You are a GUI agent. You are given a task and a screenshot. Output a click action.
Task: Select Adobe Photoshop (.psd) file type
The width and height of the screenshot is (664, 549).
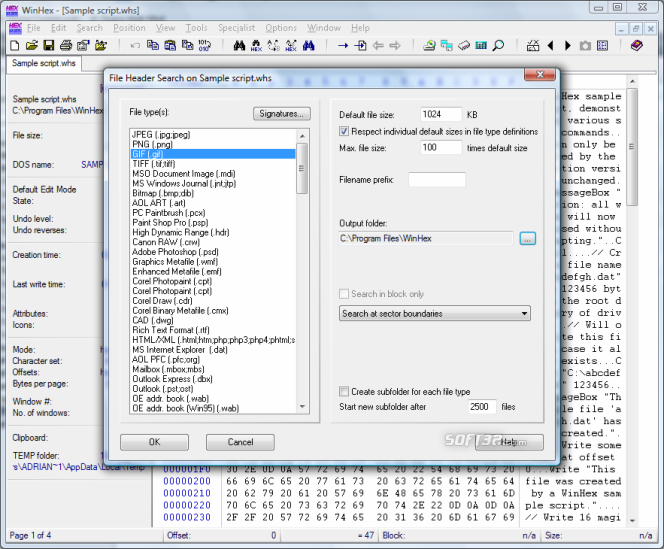tap(213, 252)
